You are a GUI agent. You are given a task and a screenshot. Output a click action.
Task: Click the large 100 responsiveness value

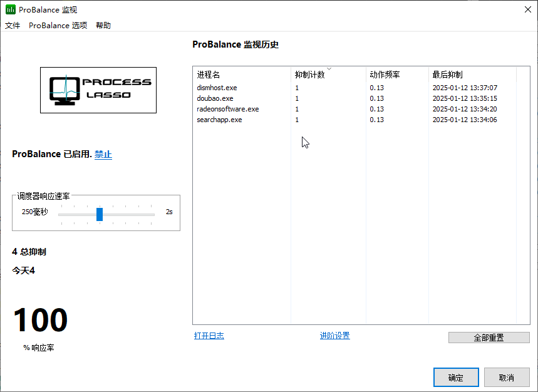click(x=41, y=320)
